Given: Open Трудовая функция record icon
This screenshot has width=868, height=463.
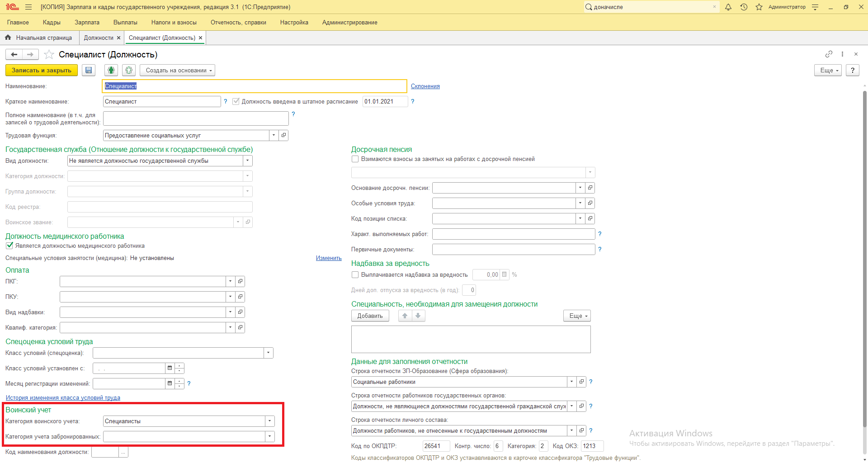Looking at the screenshot, I should (283, 135).
